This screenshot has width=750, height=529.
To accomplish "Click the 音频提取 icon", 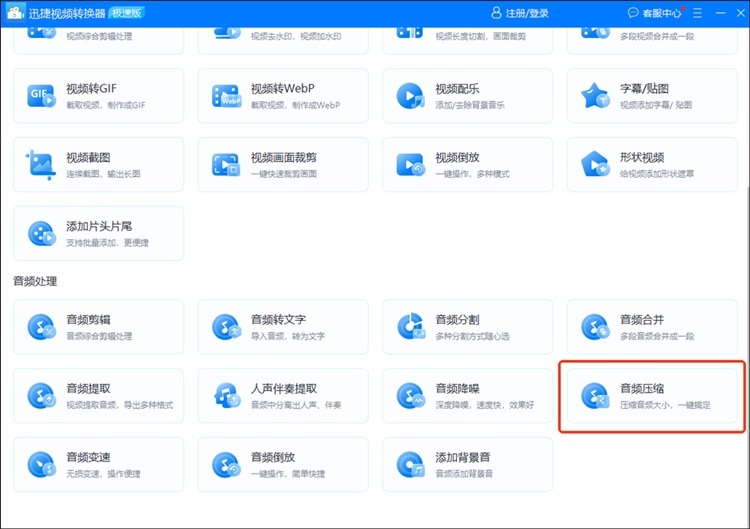I will tap(42, 396).
